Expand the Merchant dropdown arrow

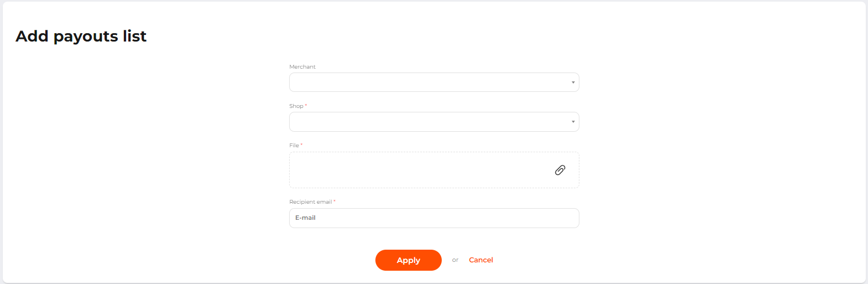(x=573, y=82)
